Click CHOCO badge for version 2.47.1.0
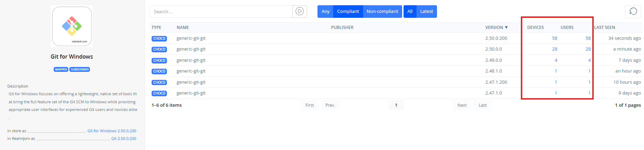The image size is (644, 150). point(159,93)
